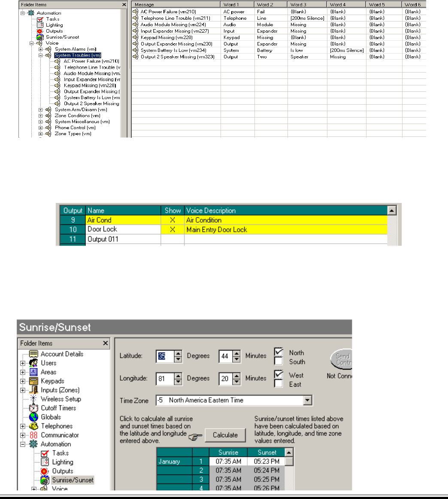Screen dimensions: 448x499
Task: Expand Zone Conditions (vm) node
Action: point(40,116)
